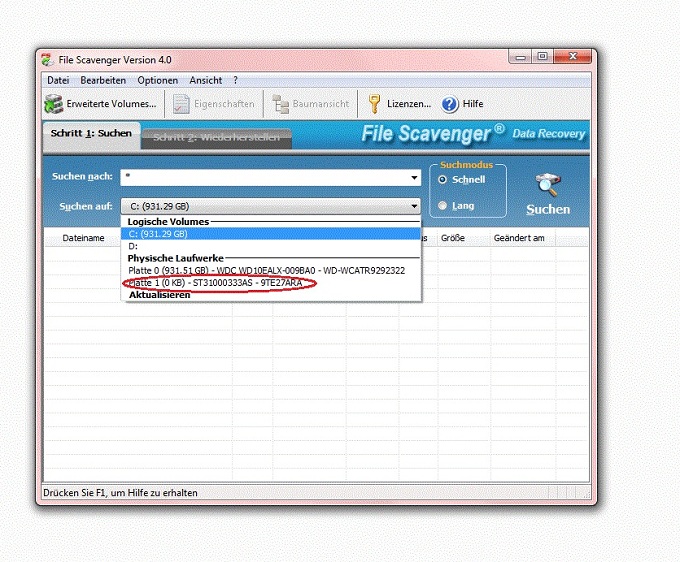Maximize the File Scavenger window

[x=543, y=56]
